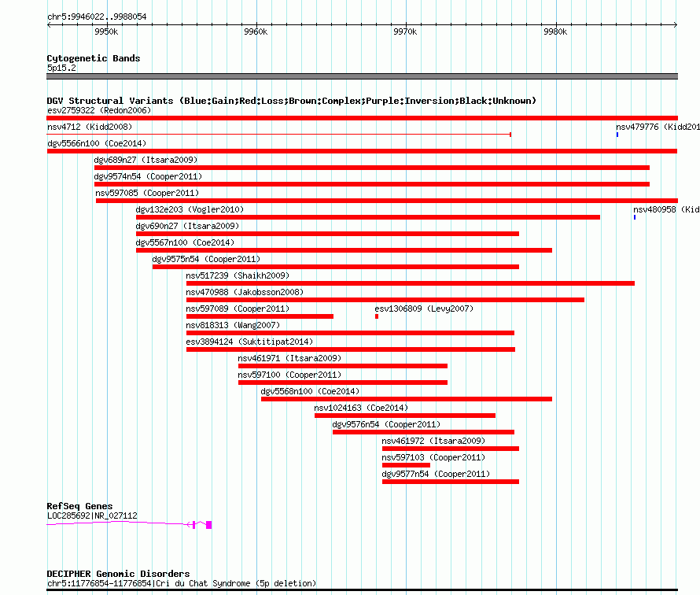Click the ruler's right scroll arrow
700x595 pixels.
[676, 24]
